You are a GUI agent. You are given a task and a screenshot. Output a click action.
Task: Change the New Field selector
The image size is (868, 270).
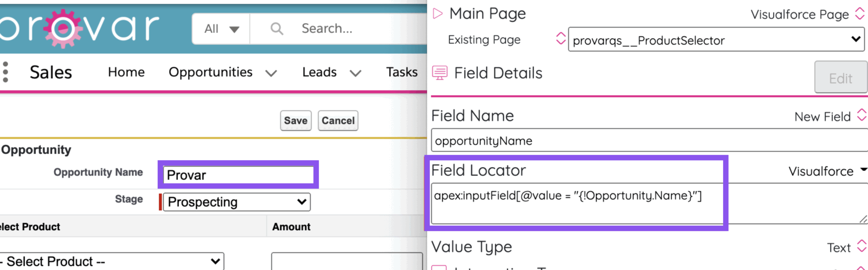tap(862, 115)
